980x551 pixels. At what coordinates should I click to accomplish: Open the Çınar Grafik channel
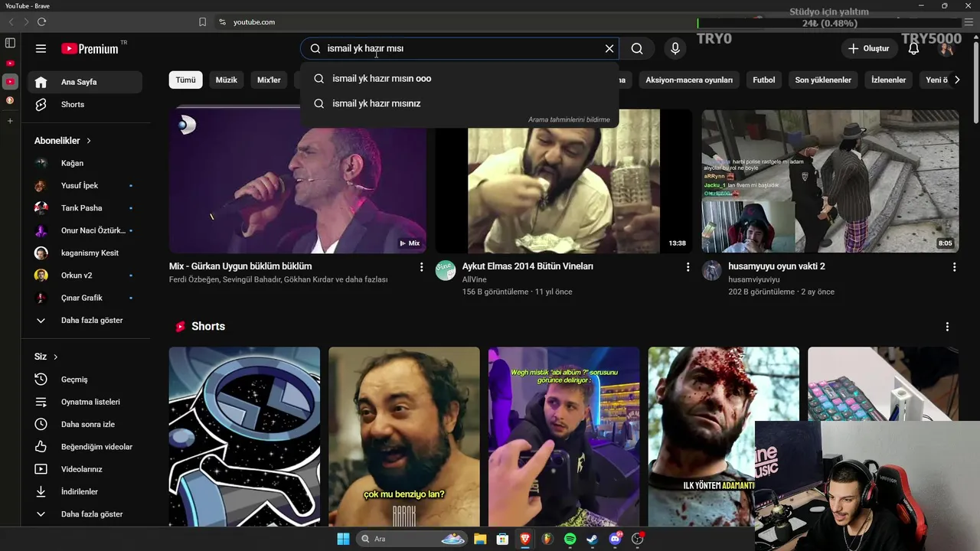[85, 298]
